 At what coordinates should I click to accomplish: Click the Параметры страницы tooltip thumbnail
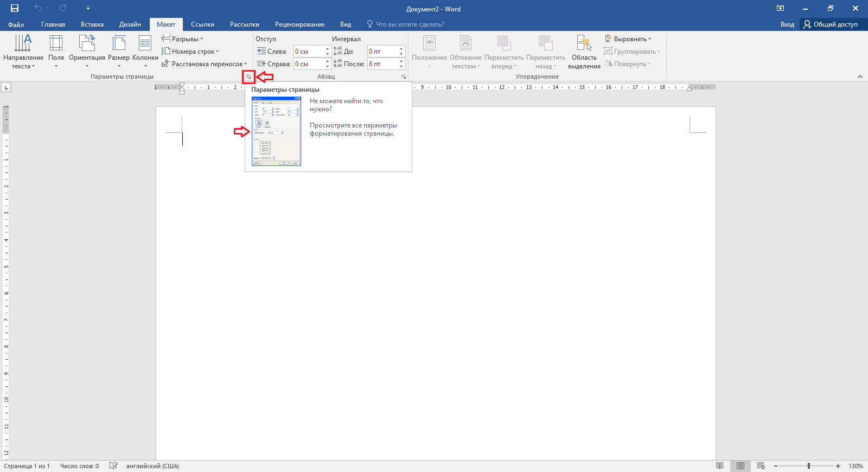click(x=276, y=131)
